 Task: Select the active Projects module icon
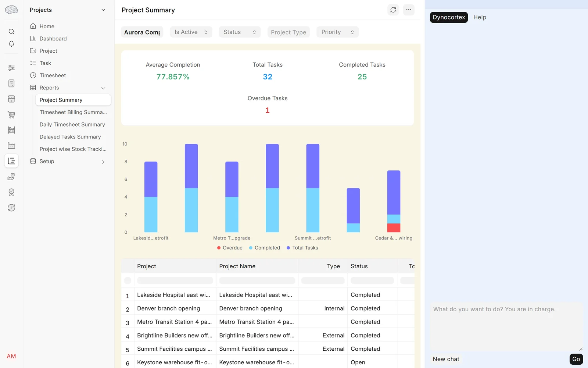(x=11, y=161)
